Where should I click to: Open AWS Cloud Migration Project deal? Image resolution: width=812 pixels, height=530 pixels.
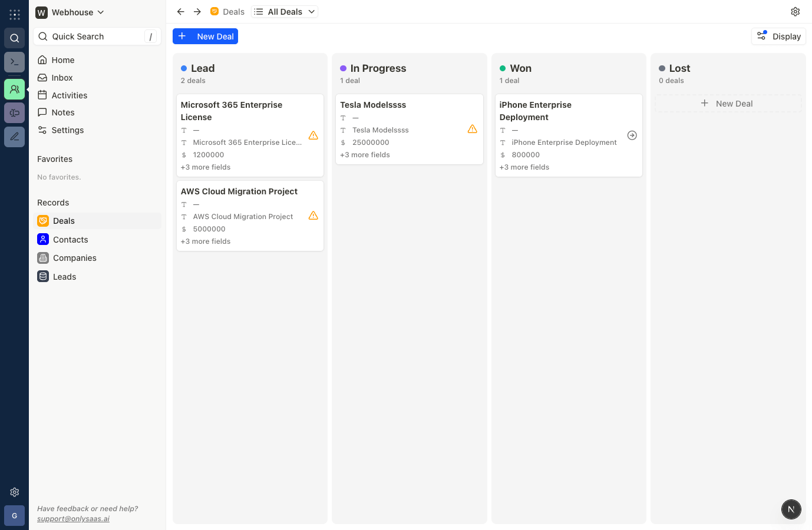(239, 191)
